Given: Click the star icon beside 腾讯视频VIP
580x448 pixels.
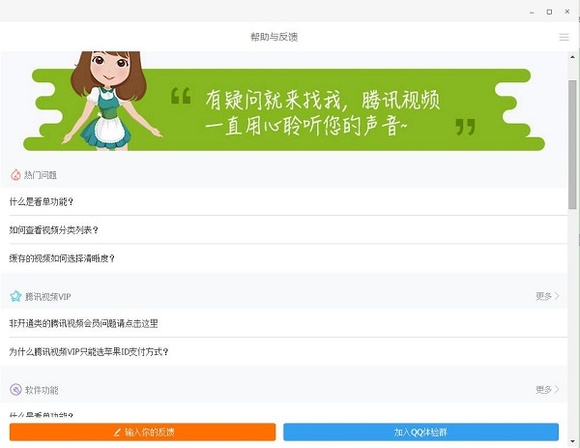Looking at the screenshot, I should click(16, 296).
